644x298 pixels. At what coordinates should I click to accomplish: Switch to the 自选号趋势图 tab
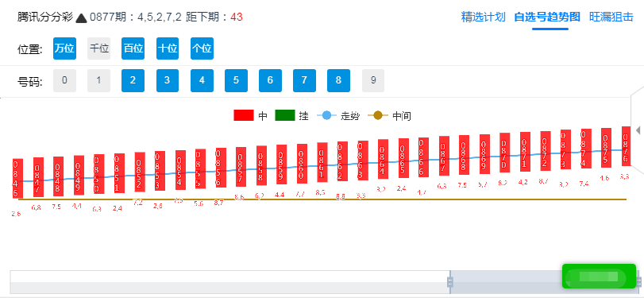coord(547,17)
